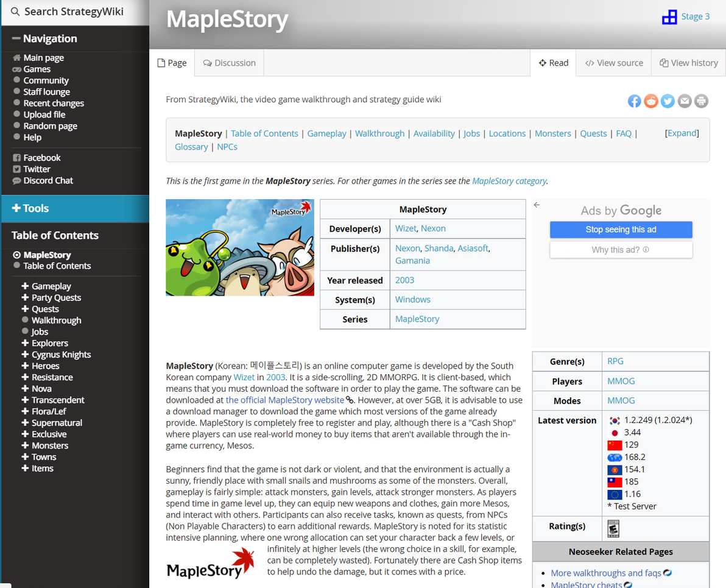Expand the Explorers contents entry
This screenshot has height=588, width=726.
point(25,343)
